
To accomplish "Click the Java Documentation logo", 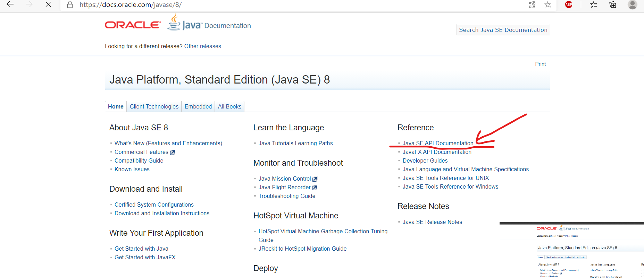I will tap(209, 24).
